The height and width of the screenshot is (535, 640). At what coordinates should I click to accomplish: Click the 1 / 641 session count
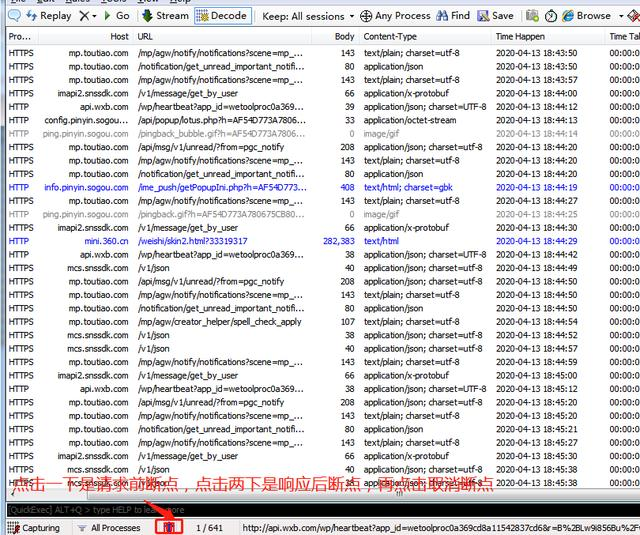[209, 528]
